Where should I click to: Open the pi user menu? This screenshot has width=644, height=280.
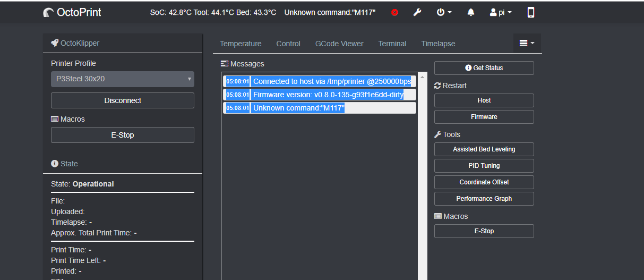click(501, 12)
